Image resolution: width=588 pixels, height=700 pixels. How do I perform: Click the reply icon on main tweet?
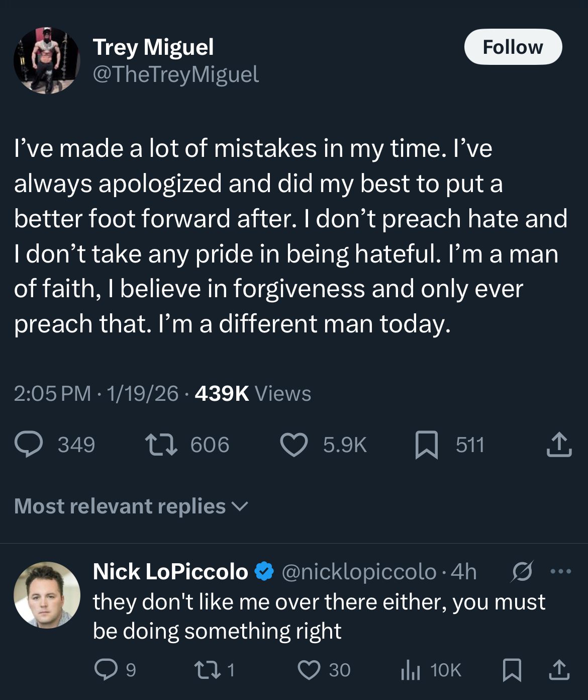pyautogui.click(x=29, y=445)
